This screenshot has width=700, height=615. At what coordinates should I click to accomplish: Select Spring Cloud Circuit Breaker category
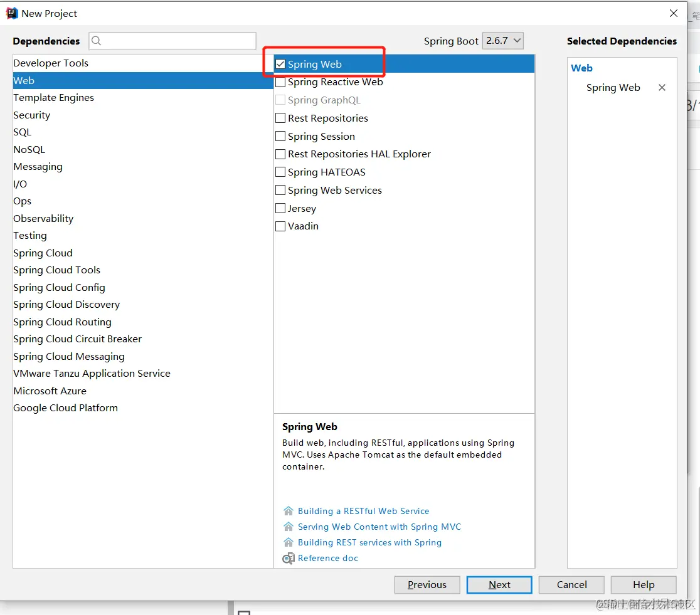tap(143, 339)
